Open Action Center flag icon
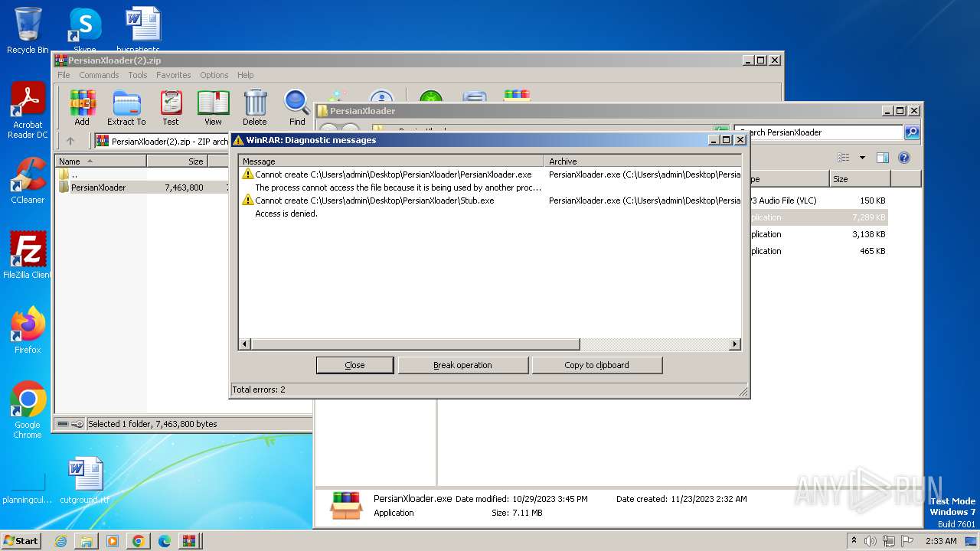980x551 pixels. coord(907,541)
